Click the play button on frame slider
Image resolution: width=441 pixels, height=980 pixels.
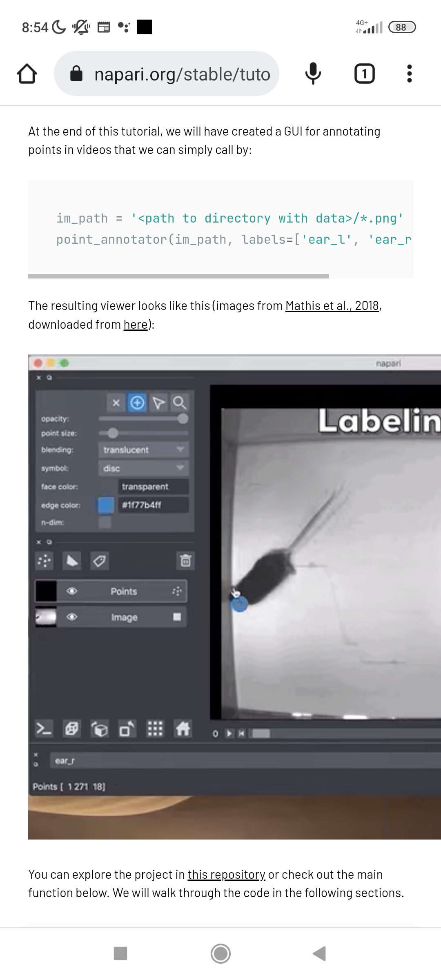coord(229,734)
